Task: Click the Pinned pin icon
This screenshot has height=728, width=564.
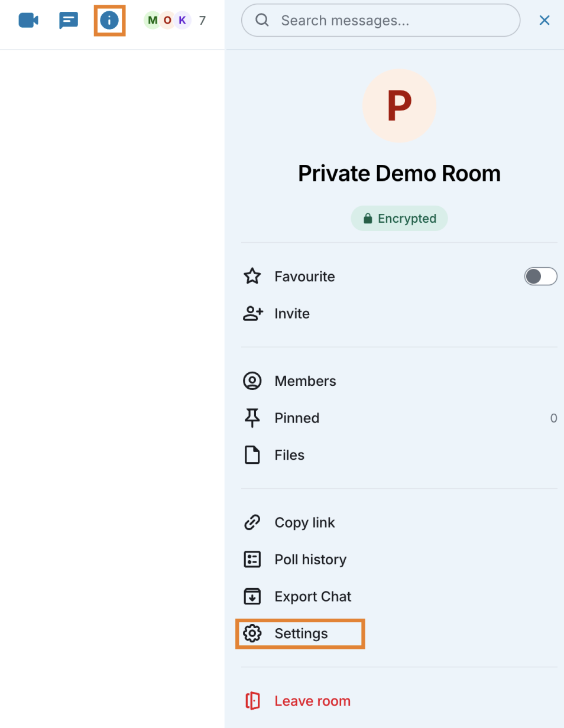Action: click(252, 418)
